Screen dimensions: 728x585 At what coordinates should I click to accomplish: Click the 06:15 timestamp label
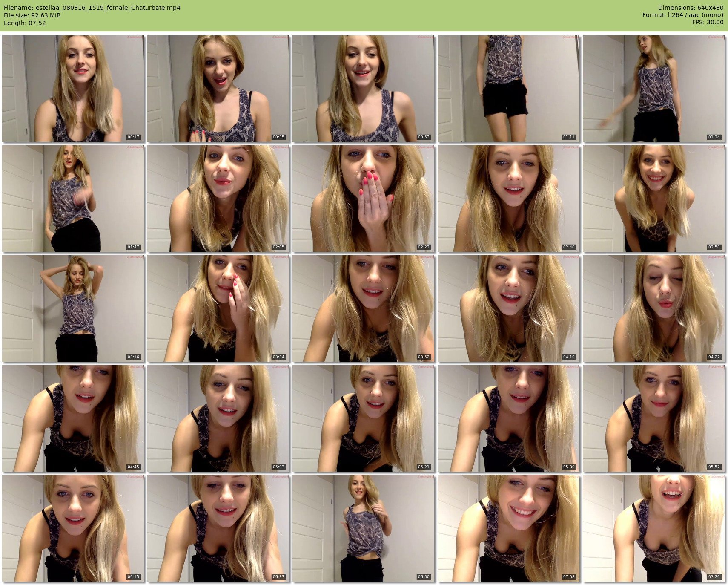[x=133, y=577]
